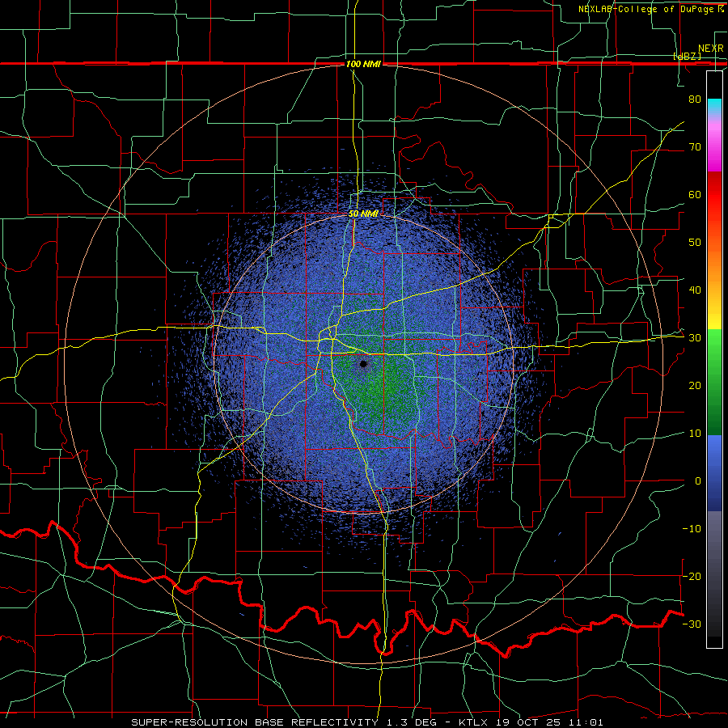
Task: Click the "-30" value on the dBZ scale
Action: point(692,624)
